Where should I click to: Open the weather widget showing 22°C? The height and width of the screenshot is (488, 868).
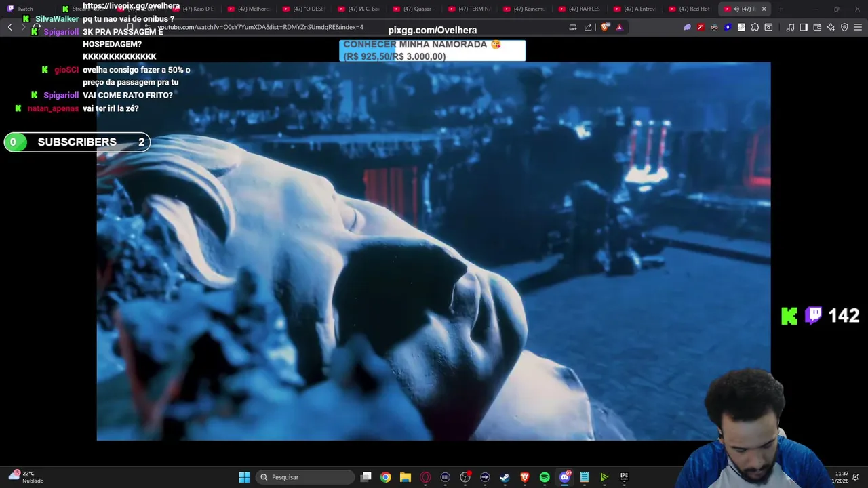(x=26, y=477)
